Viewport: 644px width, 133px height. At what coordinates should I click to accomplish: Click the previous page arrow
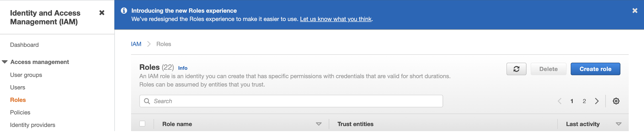559,101
